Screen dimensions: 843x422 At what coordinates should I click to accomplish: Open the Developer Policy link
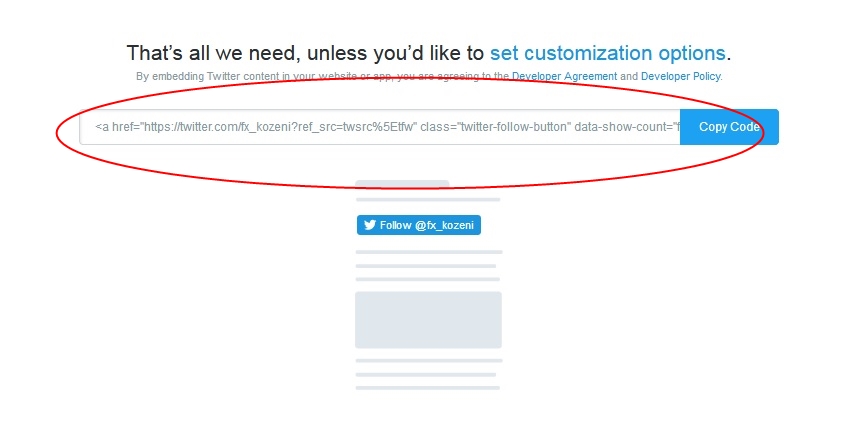pos(681,76)
